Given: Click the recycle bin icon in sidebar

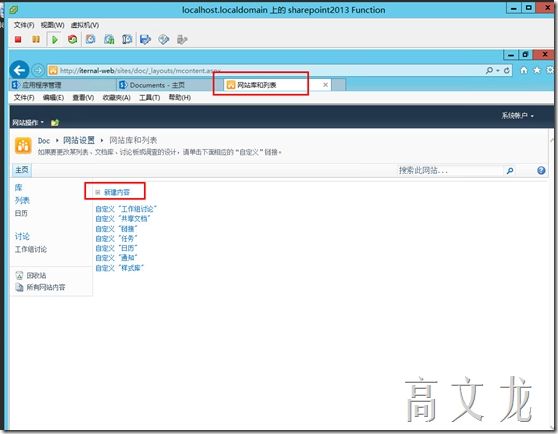Looking at the screenshot, I should pos(19,275).
